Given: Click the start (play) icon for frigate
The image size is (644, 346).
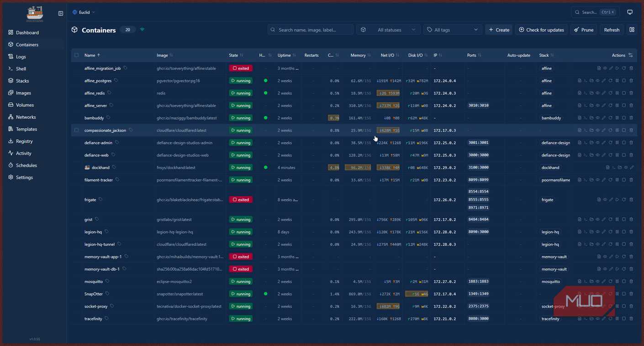Looking at the screenshot, I should click(x=618, y=199).
